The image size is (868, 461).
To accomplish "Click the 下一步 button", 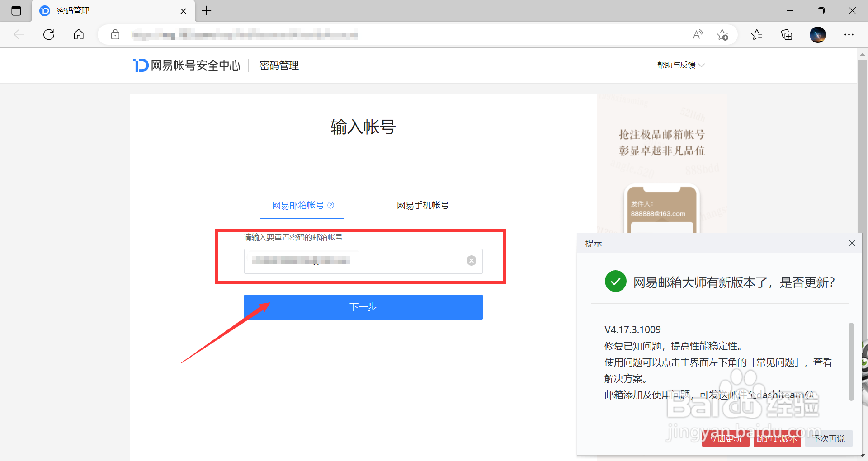I will pyautogui.click(x=363, y=307).
